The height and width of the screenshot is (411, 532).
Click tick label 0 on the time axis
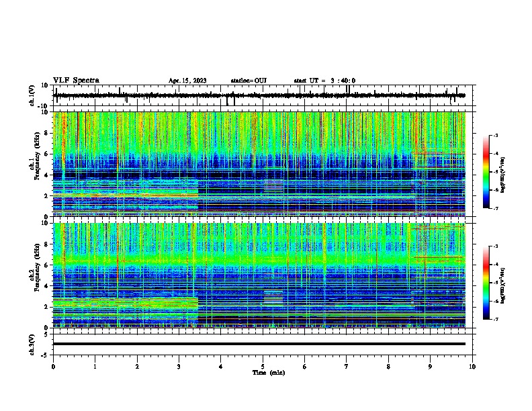(53, 367)
